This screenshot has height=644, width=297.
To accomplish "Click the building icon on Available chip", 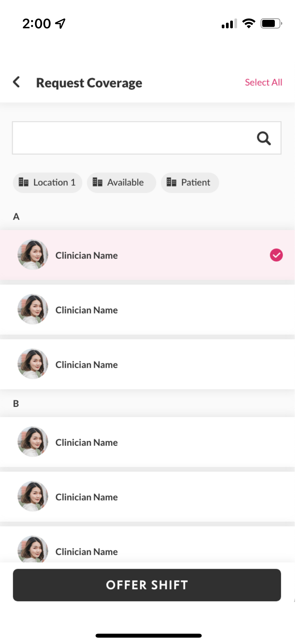I will pyautogui.click(x=97, y=182).
